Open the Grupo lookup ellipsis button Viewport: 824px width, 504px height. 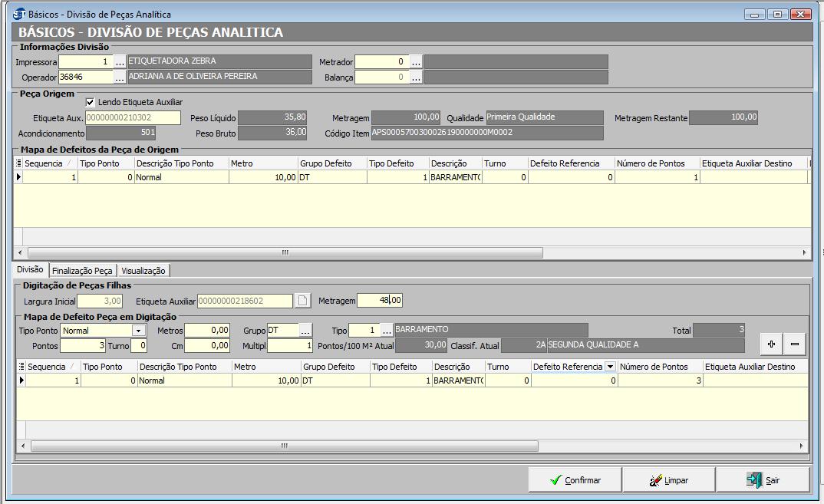[x=305, y=331]
